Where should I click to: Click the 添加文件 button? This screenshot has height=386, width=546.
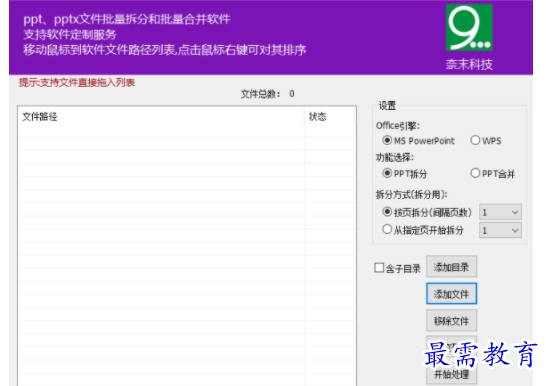(x=451, y=294)
